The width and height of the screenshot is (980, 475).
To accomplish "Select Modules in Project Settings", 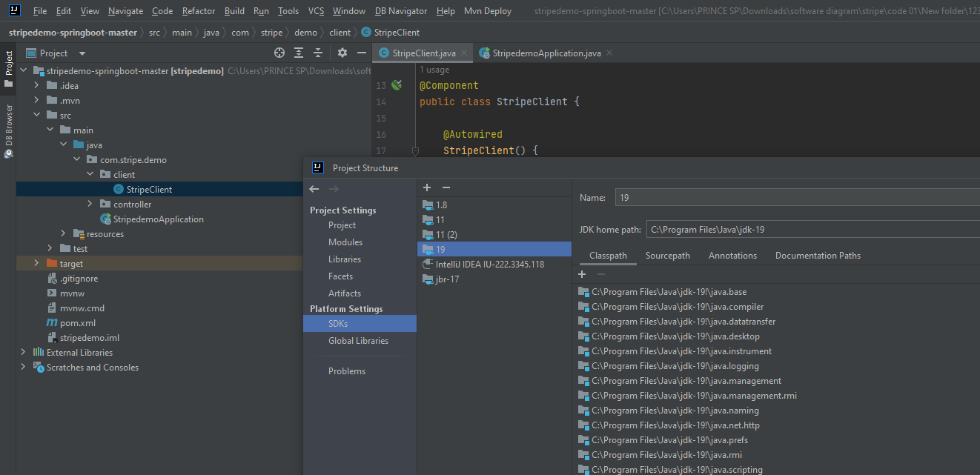I will coord(345,242).
